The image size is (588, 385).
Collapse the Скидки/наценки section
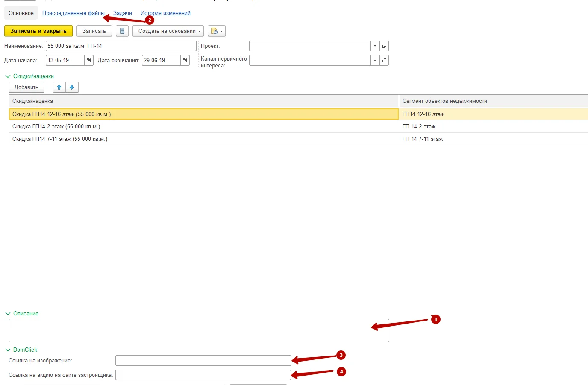[x=7, y=76]
